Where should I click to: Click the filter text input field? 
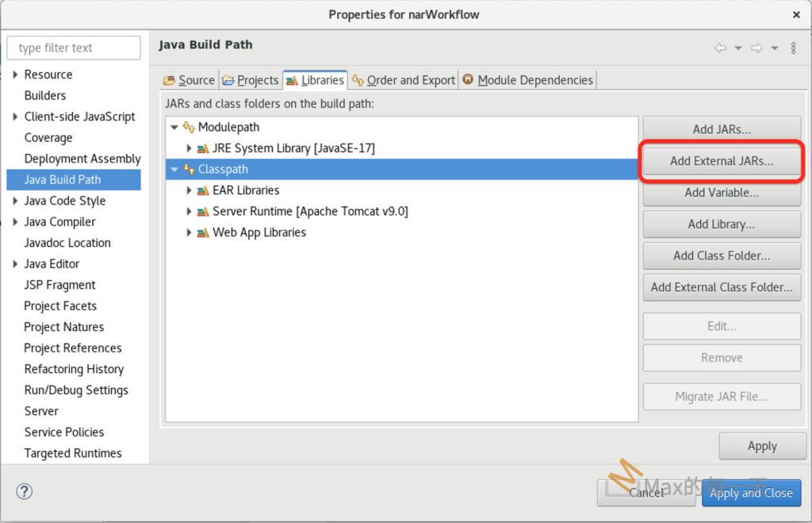click(74, 48)
